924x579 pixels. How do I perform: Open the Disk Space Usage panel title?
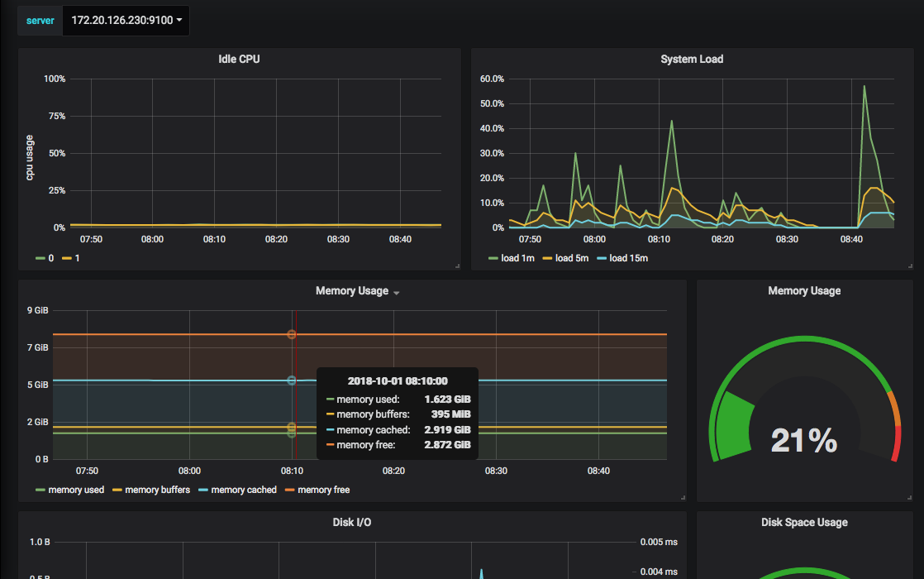(x=804, y=523)
